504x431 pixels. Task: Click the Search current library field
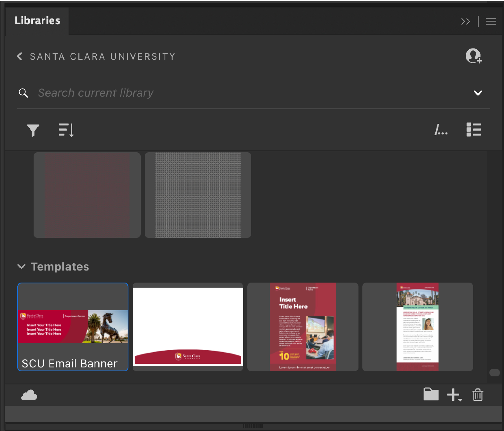[x=168, y=93]
